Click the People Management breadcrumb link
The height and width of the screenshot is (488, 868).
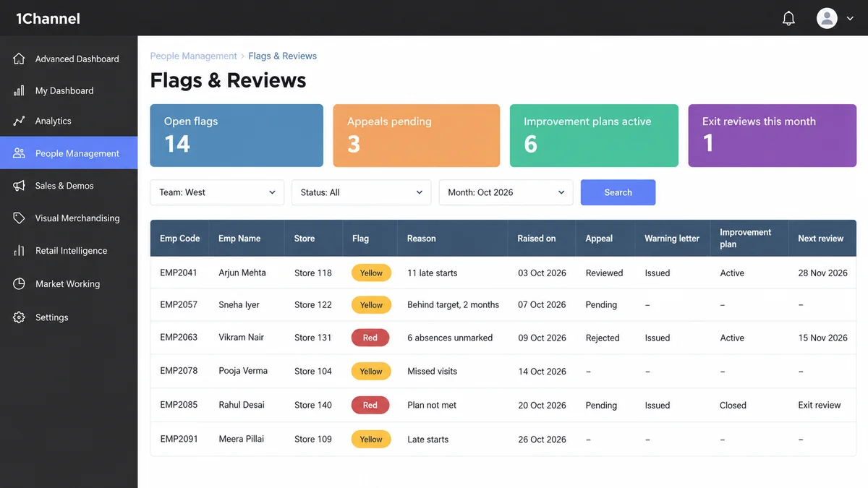tap(193, 56)
